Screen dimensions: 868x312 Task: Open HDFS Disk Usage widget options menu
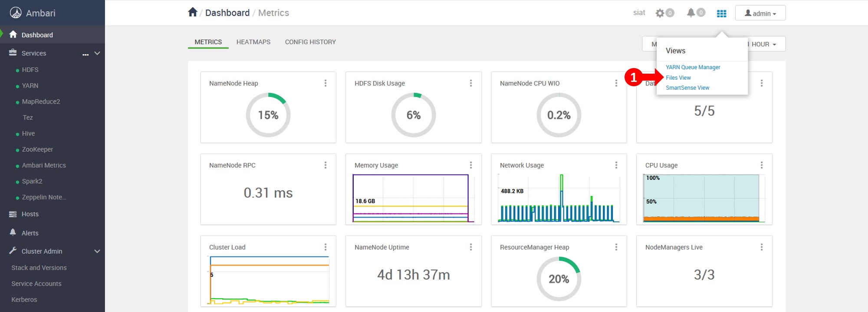pyautogui.click(x=471, y=83)
